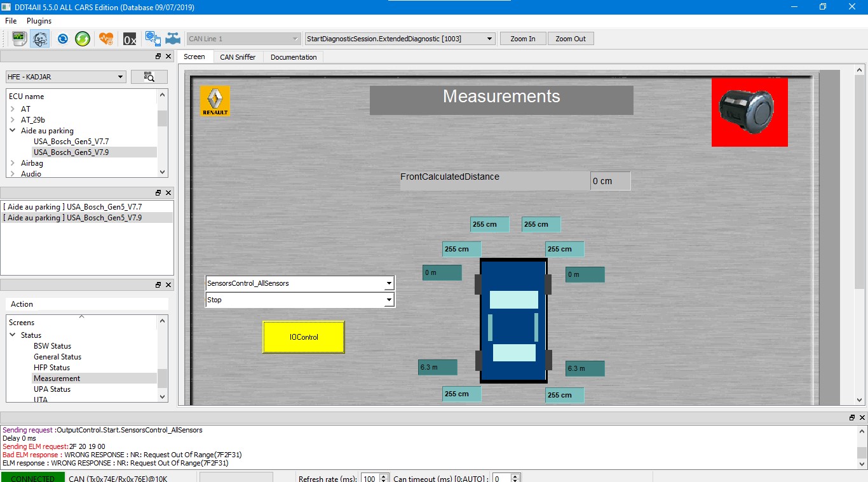This screenshot has width=868, height=482.
Task: Open the BSW Status screen
Action: (52, 346)
